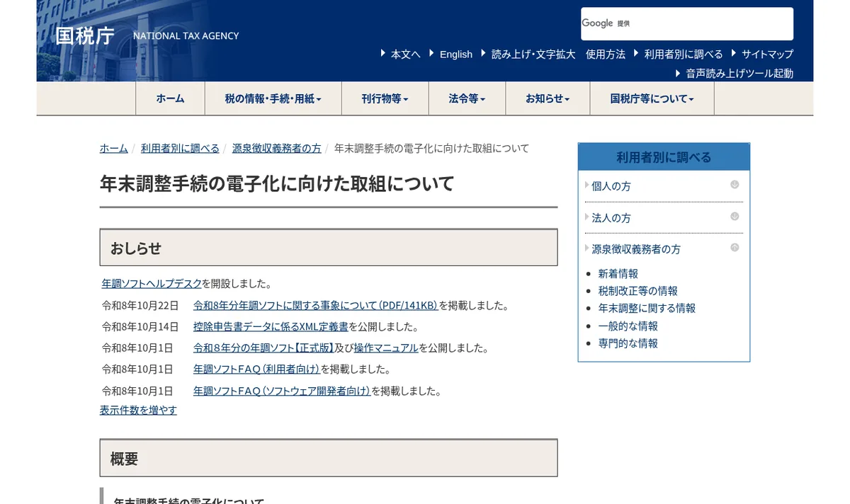Open 読み上げ・文字拡大 link
Screen dimensions: 850x504
coord(533,54)
